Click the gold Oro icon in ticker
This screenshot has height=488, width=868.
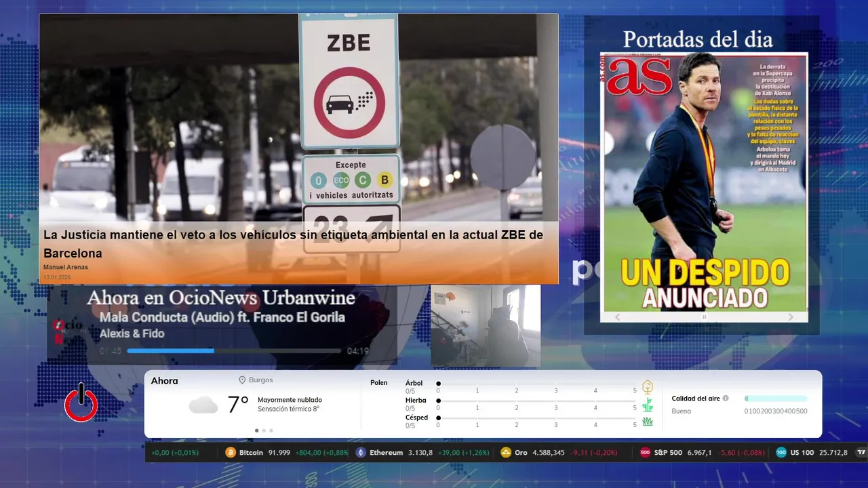tap(505, 453)
